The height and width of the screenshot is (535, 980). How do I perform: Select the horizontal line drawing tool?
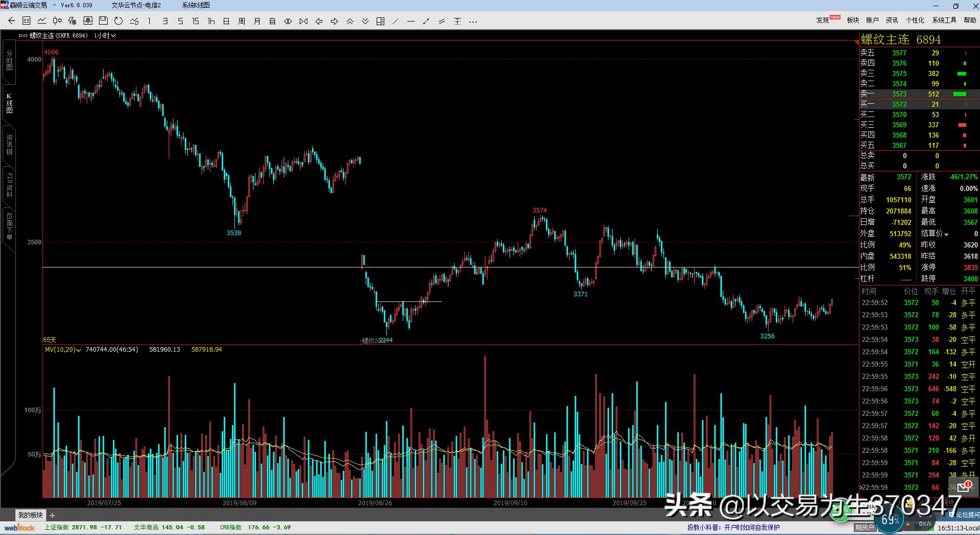[x=411, y=21]
